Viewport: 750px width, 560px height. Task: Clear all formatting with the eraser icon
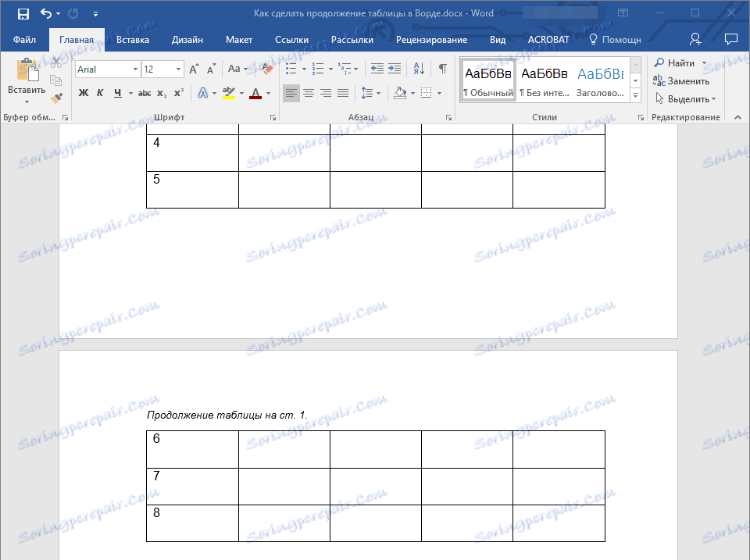266,69
